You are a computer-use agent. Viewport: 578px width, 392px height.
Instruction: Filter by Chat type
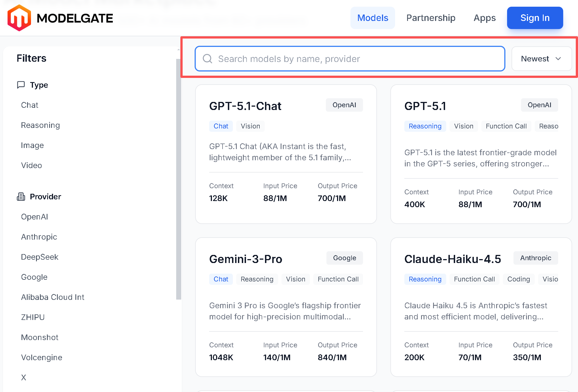(30, 105)
